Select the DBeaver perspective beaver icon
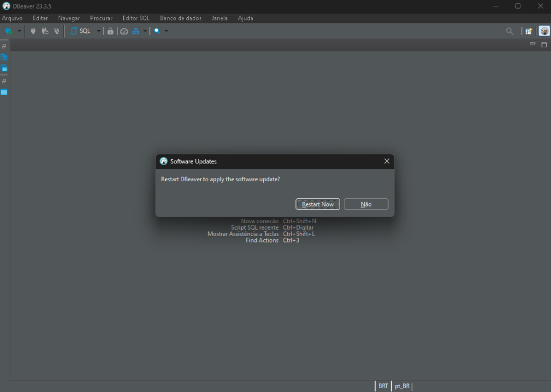The height and width of the screenshot is (392, 551). click(545, 31)
